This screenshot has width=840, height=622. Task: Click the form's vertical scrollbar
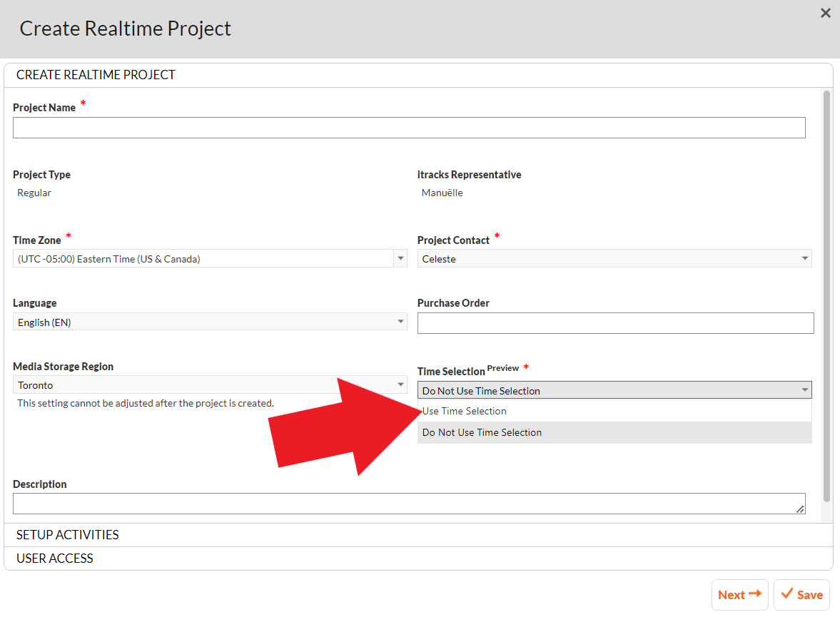(x=826, y=285)
